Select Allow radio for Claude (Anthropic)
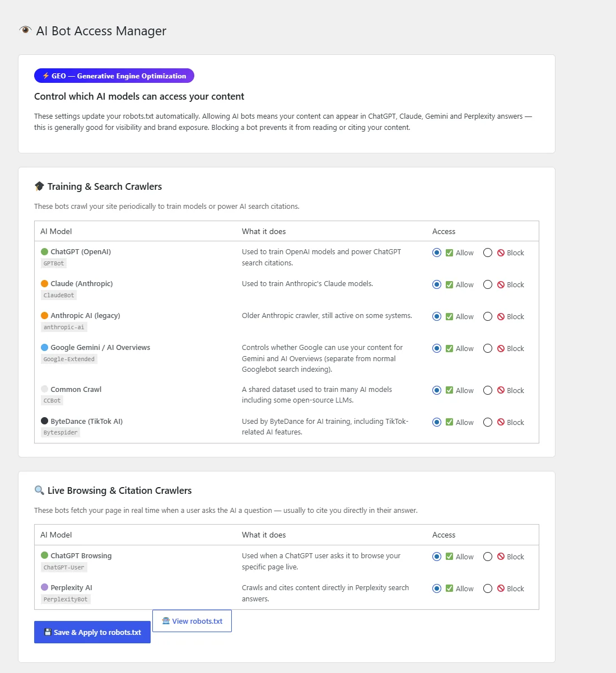The width and height of the screenshot is (616, 673). tap(437, 284)
